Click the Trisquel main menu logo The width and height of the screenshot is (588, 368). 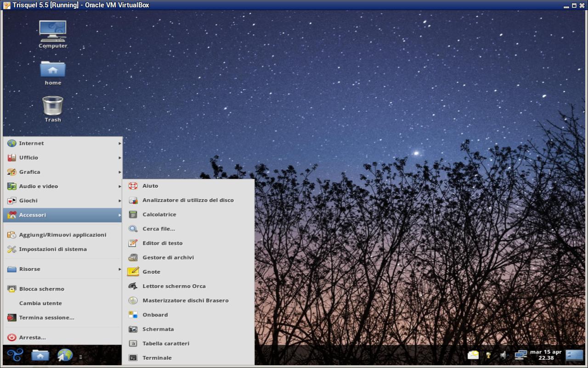(15, 355)
